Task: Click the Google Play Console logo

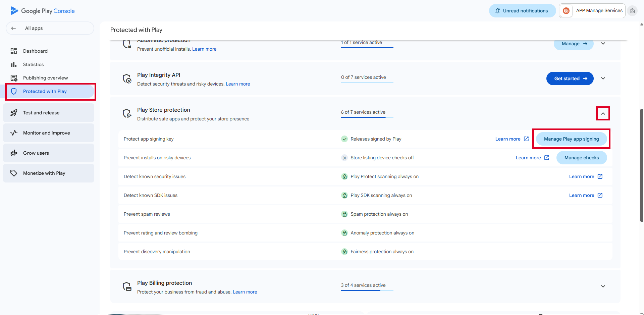Action: coord(43,11)
